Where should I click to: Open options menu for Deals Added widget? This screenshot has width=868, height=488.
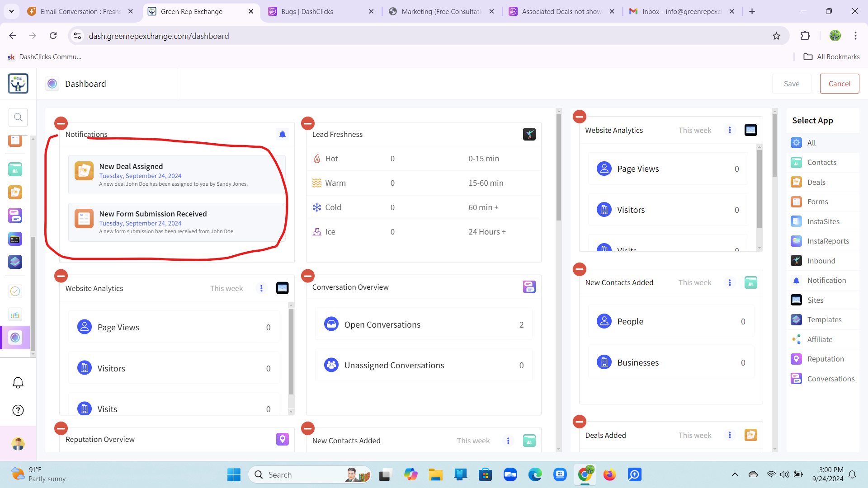(x=730, y=435)
